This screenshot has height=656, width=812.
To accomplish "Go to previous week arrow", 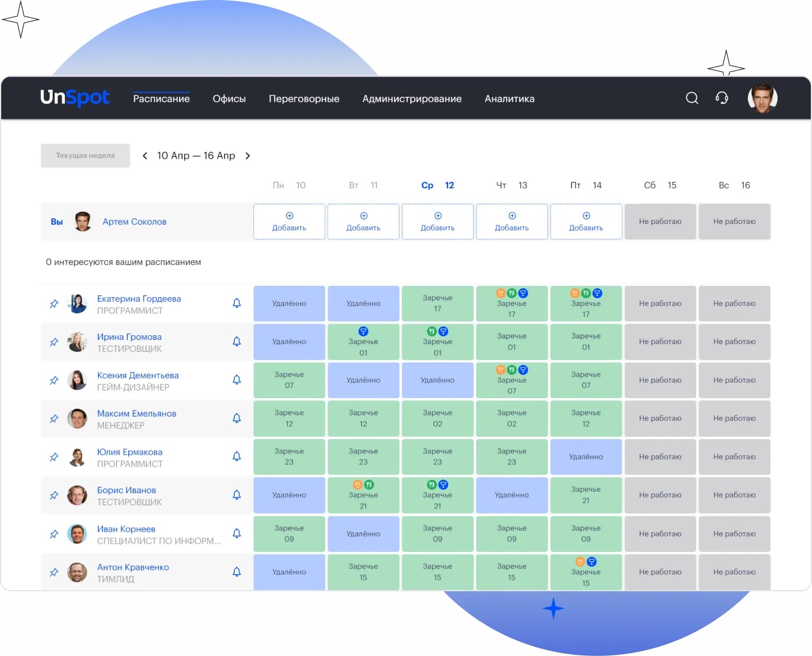I will [144, 156].
